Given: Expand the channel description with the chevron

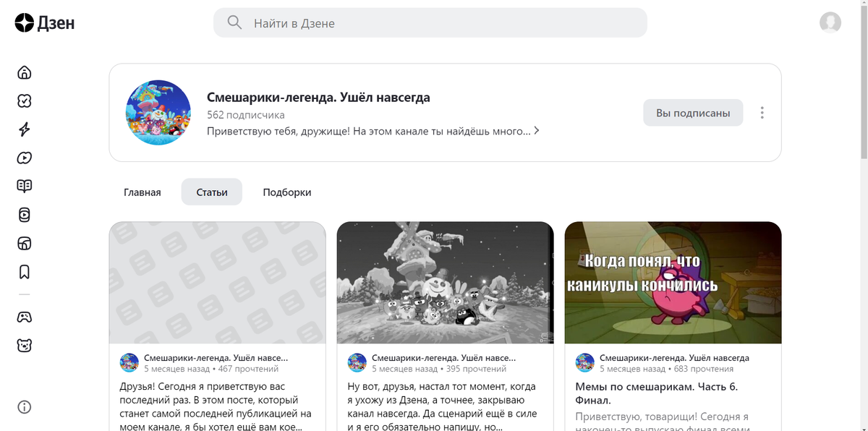Looking at the screenshot, I should (x=536, y=131).
